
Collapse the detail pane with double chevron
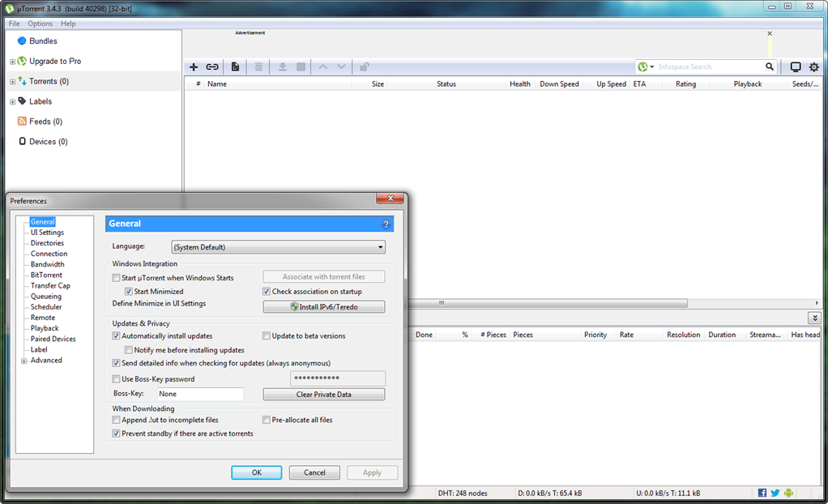click(x=815, y=318)
